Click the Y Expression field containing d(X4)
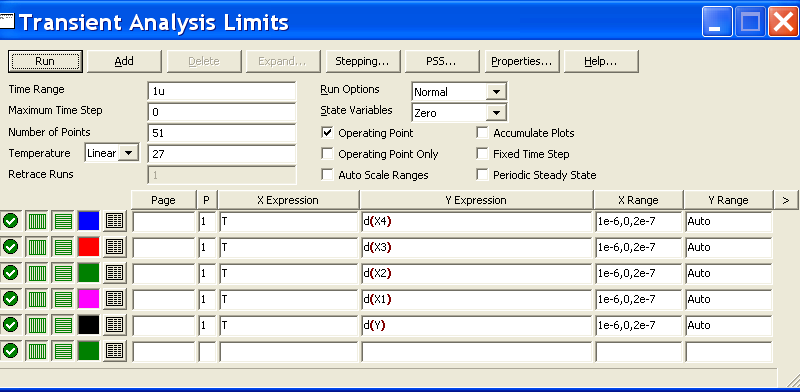 pos(477,222)
